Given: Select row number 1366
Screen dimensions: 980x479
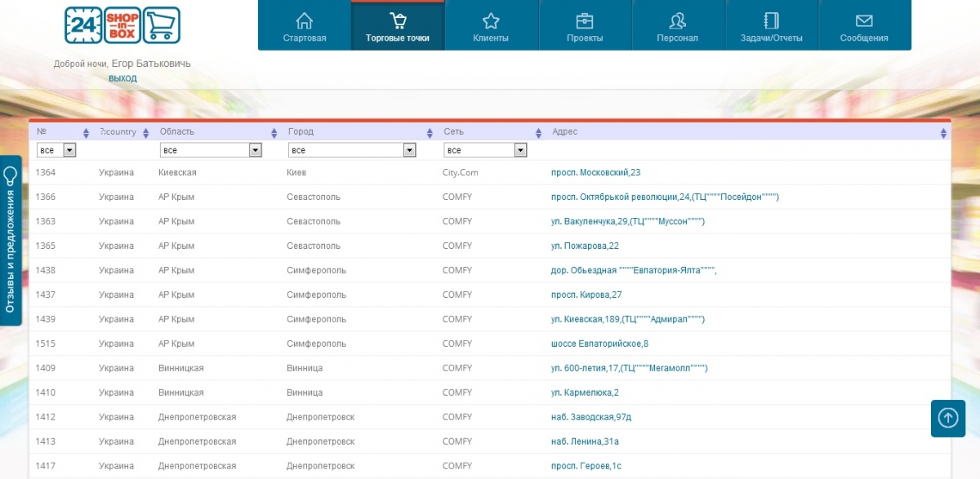Looking at the screenshot, I should tap(46, 197).
